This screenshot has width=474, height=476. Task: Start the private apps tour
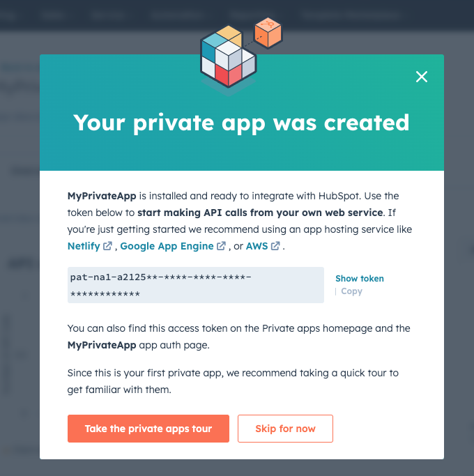click(148, 429)
